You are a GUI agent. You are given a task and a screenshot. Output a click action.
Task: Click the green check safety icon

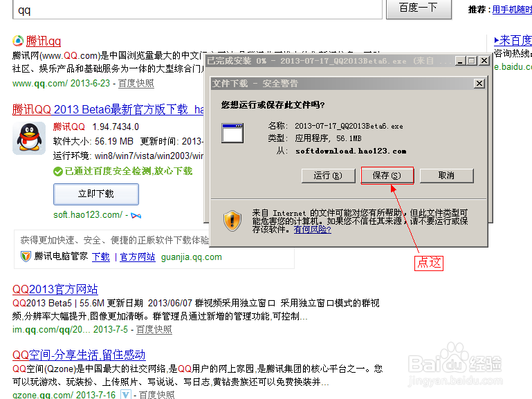coord(58,171)
